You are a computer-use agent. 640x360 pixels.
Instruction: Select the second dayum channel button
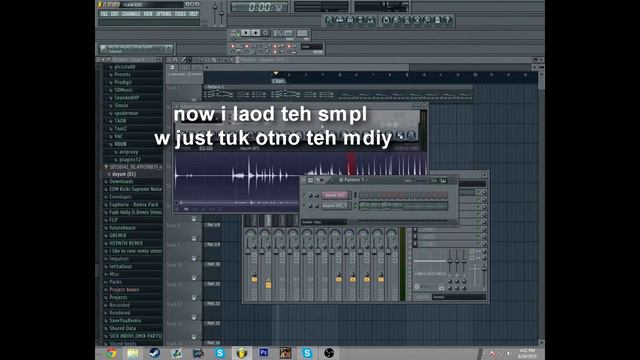[335, 206]
